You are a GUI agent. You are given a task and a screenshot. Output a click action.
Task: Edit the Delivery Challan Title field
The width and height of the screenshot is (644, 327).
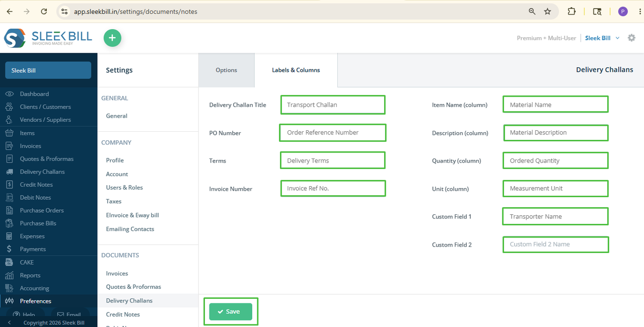click(x=333, y=105)
